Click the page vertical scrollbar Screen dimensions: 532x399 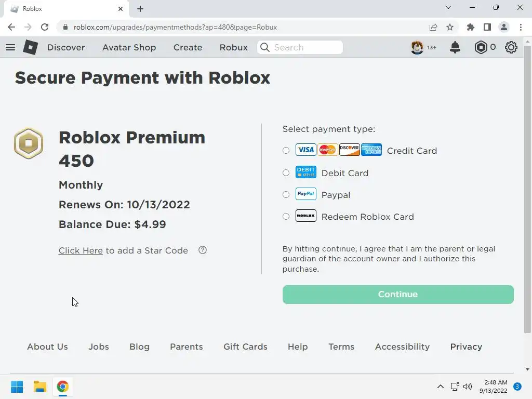click(527, 189)
